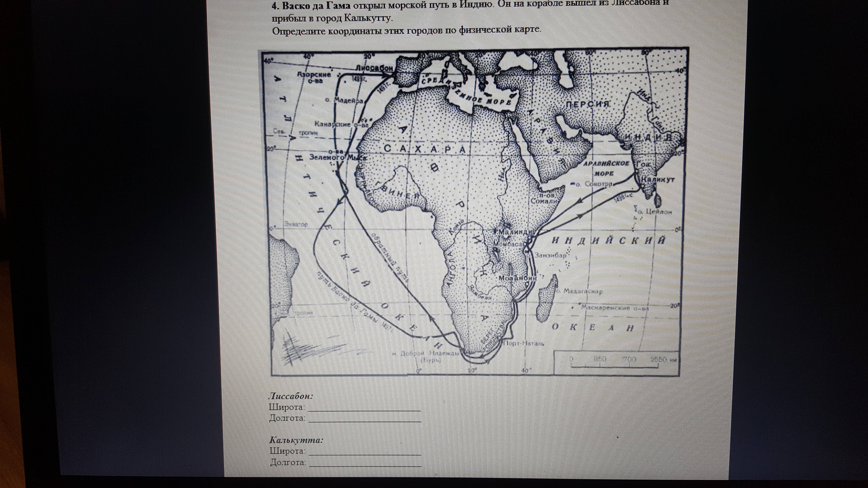This screenshot has height=488, width=868.
Task: Click the о. Мадагаскар label
Action: 579,291
